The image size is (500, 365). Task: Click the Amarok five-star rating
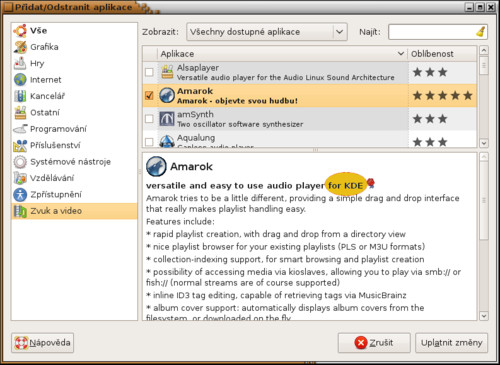pos(442,96)
